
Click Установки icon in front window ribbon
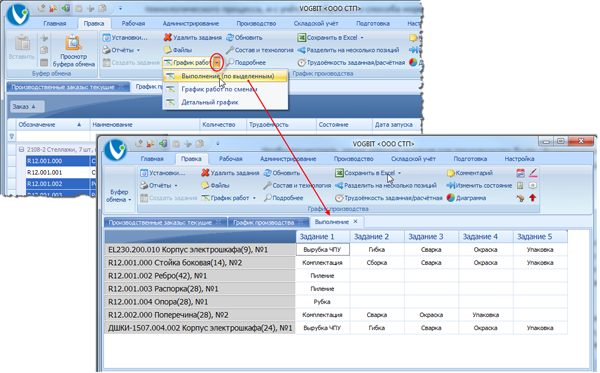[144, 173]
